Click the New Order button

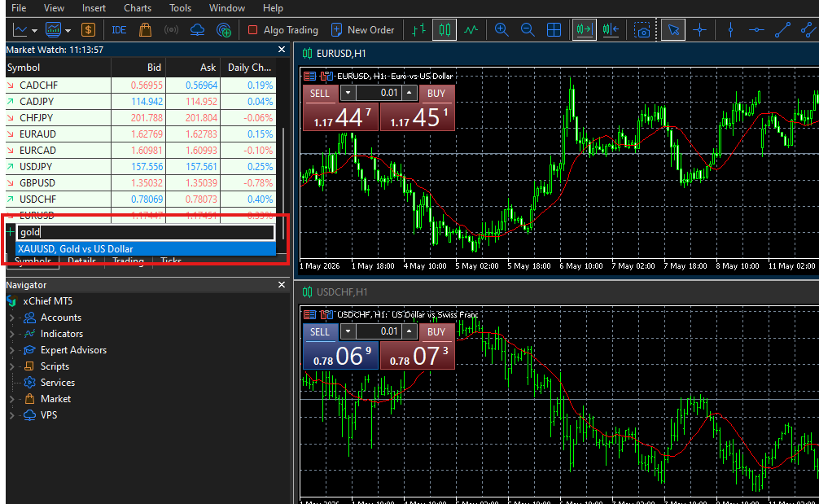click(363, 30)
